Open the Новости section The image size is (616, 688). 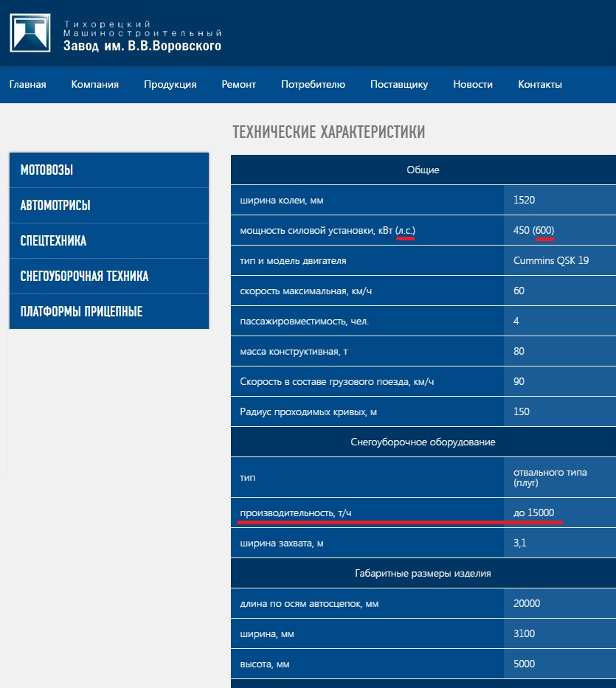(473, 84)
